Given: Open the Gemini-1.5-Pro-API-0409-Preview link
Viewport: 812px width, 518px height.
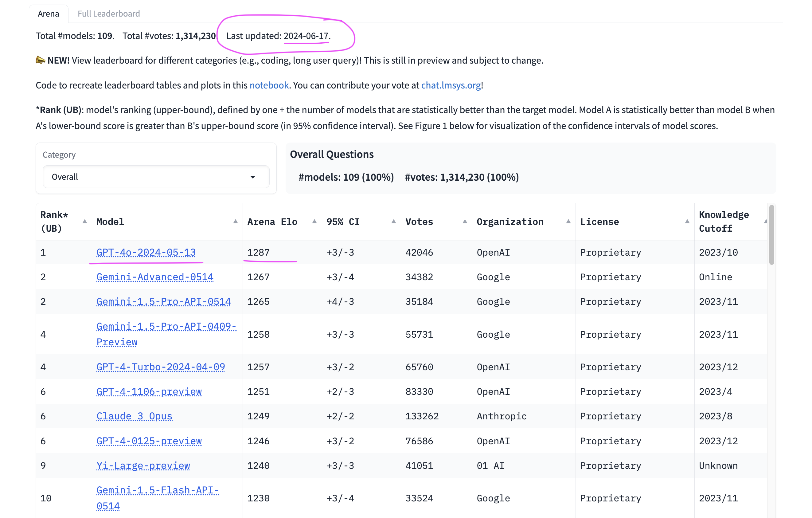Looking at the screenshot, I should click(x=166, y=334).
